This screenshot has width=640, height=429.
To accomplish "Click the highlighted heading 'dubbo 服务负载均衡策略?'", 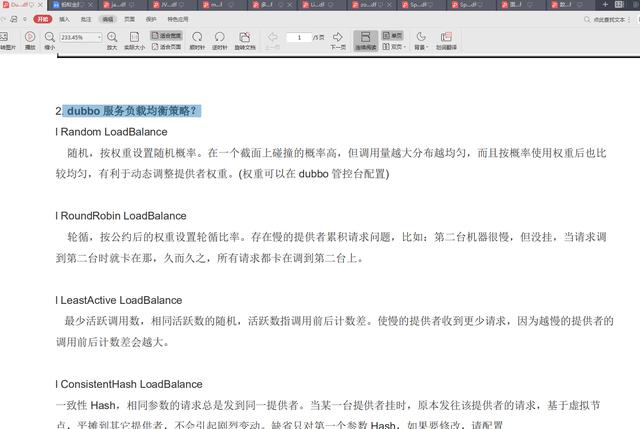I will click(x=131, y=111).
